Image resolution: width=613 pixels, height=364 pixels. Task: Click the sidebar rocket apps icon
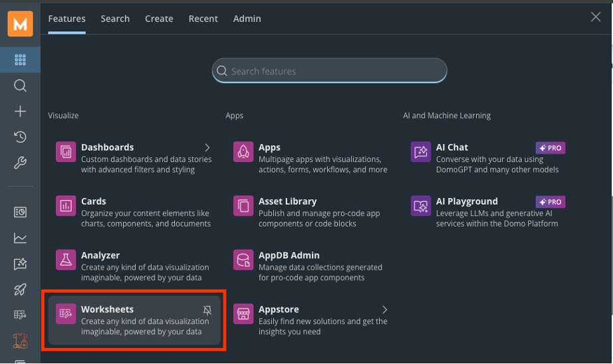pos(21,290)
